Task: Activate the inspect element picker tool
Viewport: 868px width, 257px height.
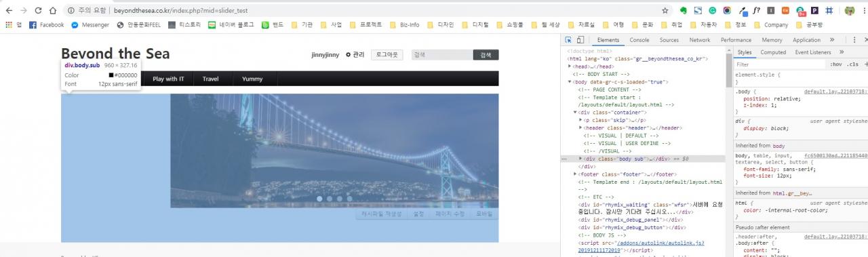Action: coord(568,40)
